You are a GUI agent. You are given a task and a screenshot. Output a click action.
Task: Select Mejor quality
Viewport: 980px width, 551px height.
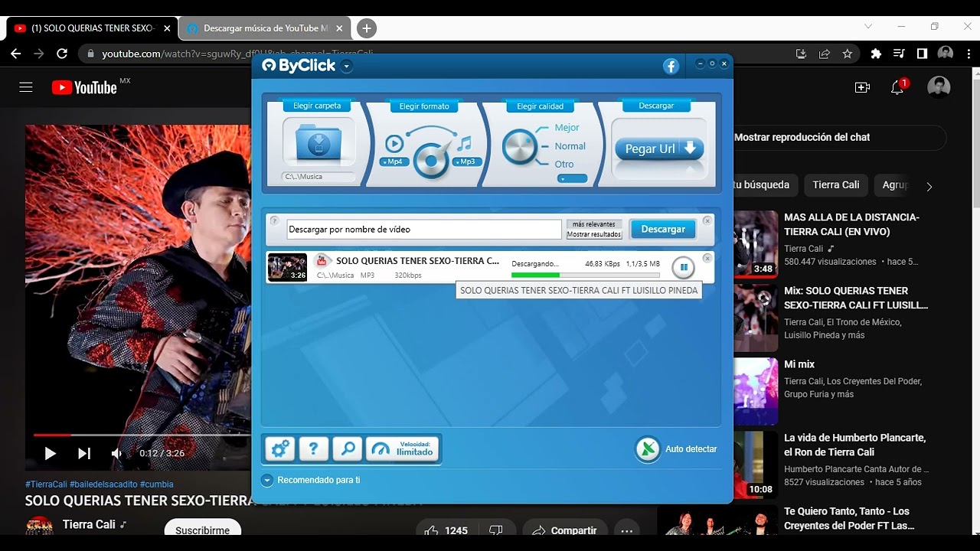tap(567, 128)
